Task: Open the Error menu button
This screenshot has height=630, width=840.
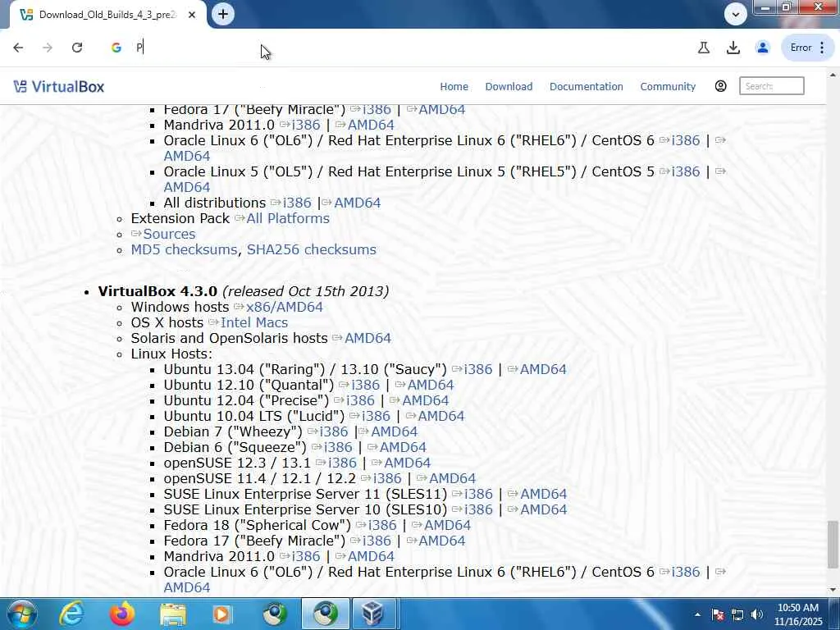Action: pos(808,48)
